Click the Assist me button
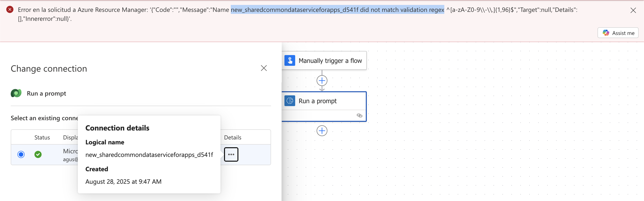The width and height of the screenshot is (644, 201). tap(618, 33)
